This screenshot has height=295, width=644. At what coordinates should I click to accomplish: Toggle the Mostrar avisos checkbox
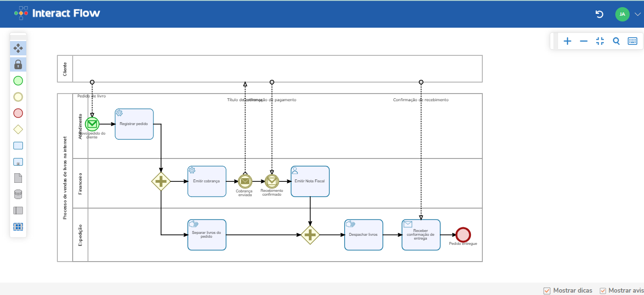[x=603, y=291]
